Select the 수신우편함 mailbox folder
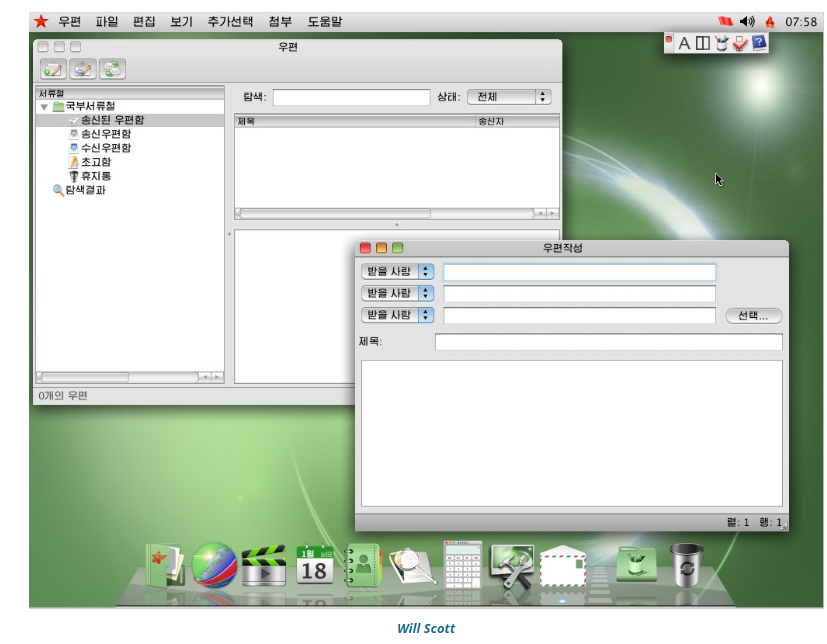The width and height of the screenshot is (827, 644). (105, 148)
